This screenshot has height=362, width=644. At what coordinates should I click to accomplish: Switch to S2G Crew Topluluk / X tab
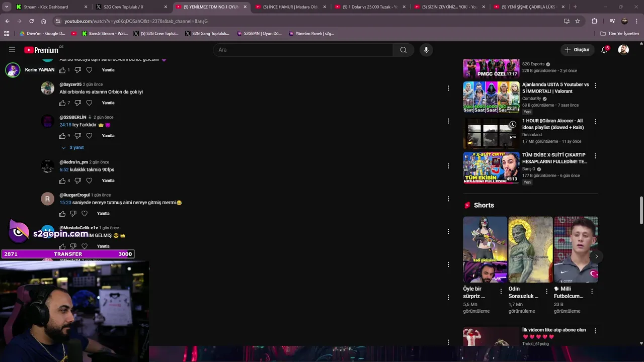(130, 7)
